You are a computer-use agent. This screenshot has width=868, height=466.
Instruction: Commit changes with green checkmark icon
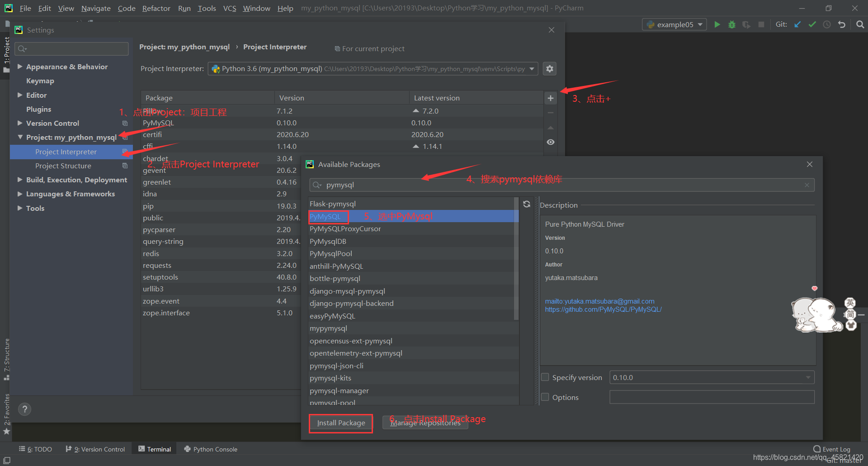tap(812, 24)
